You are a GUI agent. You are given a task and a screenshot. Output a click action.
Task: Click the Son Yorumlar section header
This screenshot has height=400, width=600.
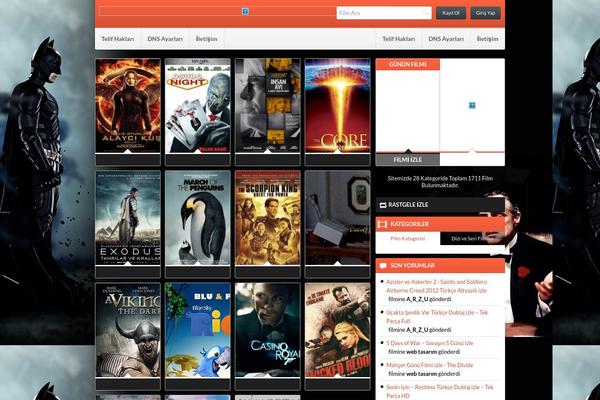[440, 266]
